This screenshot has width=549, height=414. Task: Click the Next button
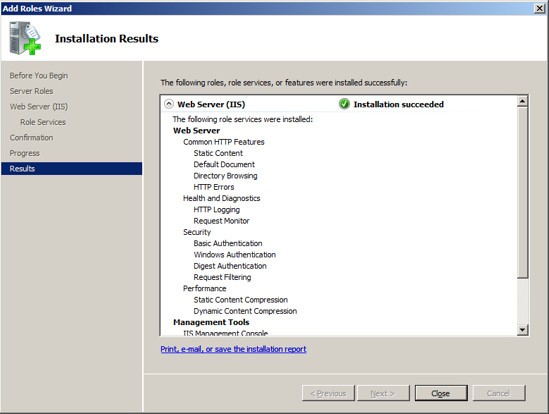tap(383, 393)
